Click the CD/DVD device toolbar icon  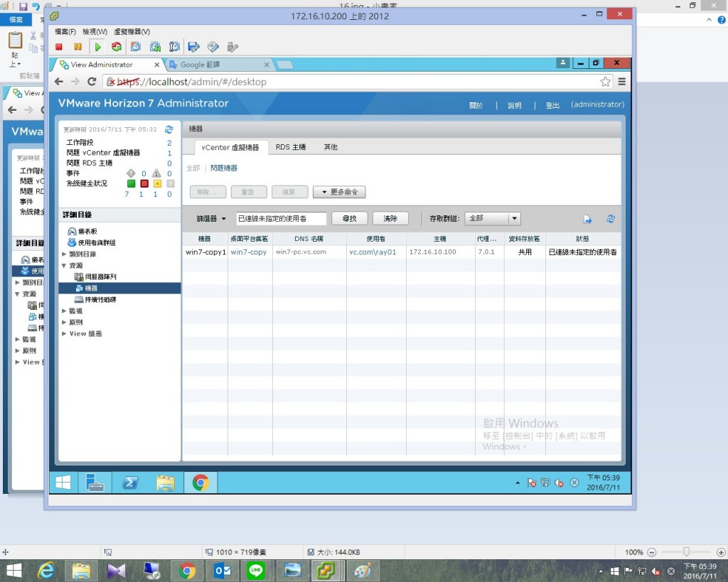[x=213, y=47]
